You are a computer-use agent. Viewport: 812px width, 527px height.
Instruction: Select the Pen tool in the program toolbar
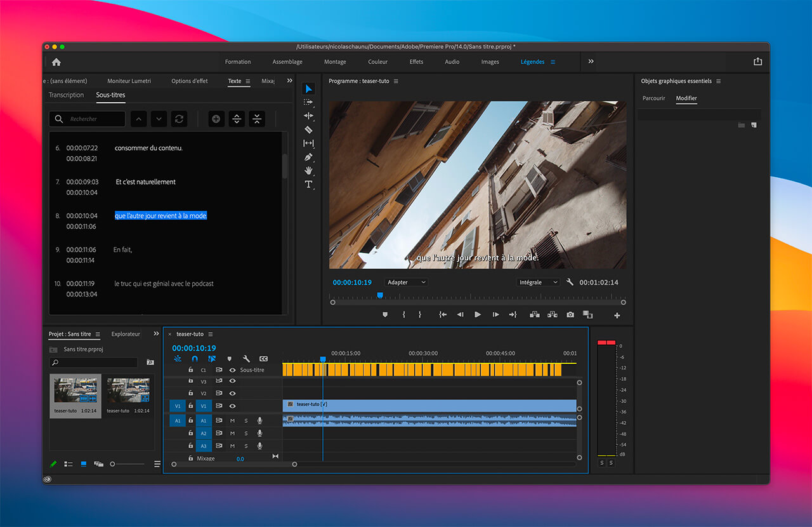308,157
